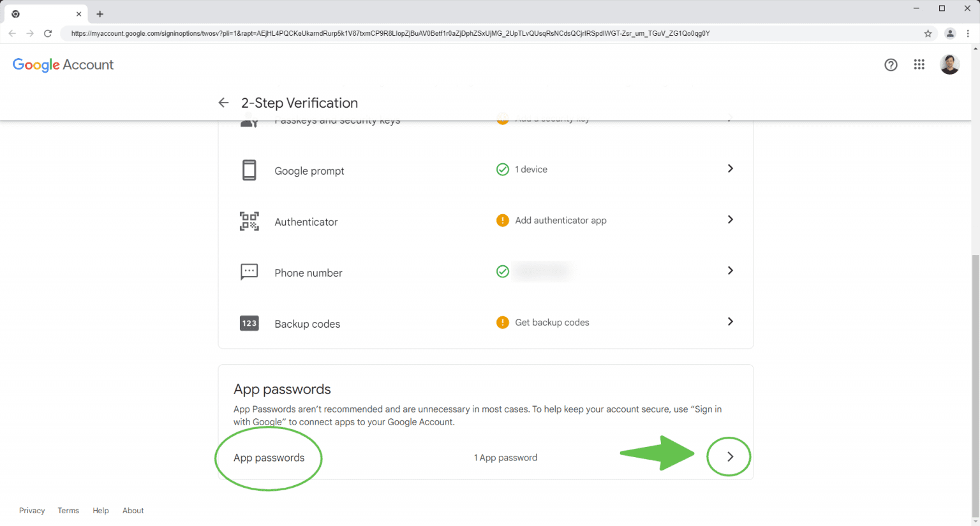Expand the Google prompt row chevron
Image resolution: width=980 pixels, height=526 pixels.
pyautogui.click(x=730, y=168)
